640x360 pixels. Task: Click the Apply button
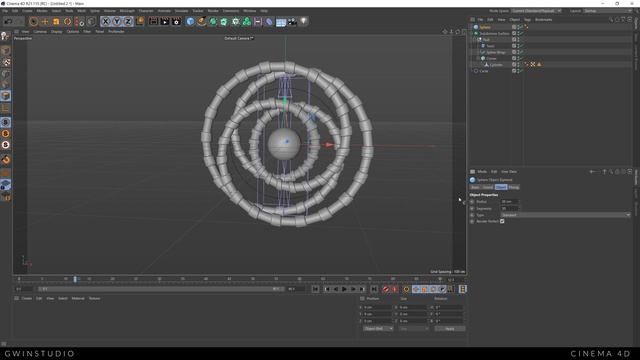coord(449,329)
